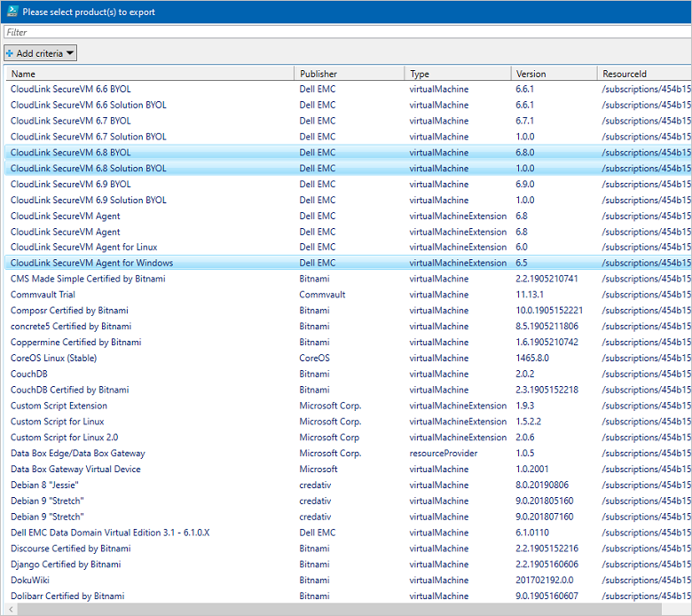Click CloudLink SecureVM 6.8 Solution BYOL row
This screenshot has height=616, width=692.
pyautogui.click(x=348, y=169)
